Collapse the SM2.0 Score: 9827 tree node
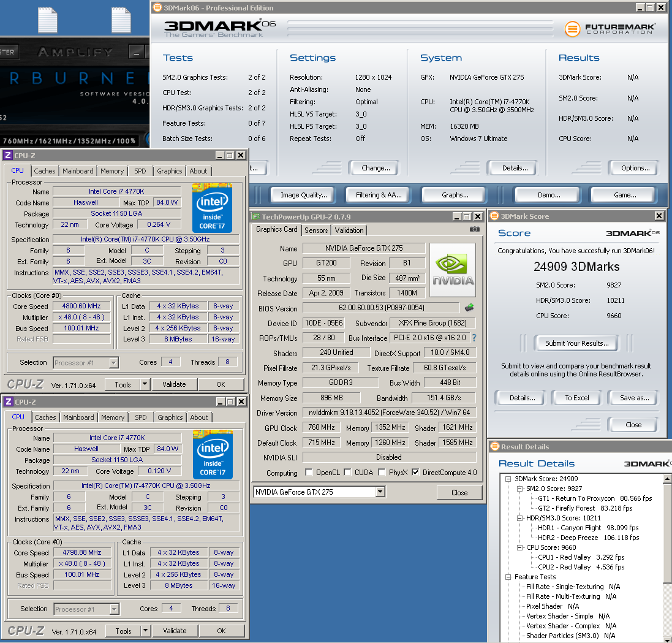Viewport: 672px width, 643px height. (x=520, y=489)
